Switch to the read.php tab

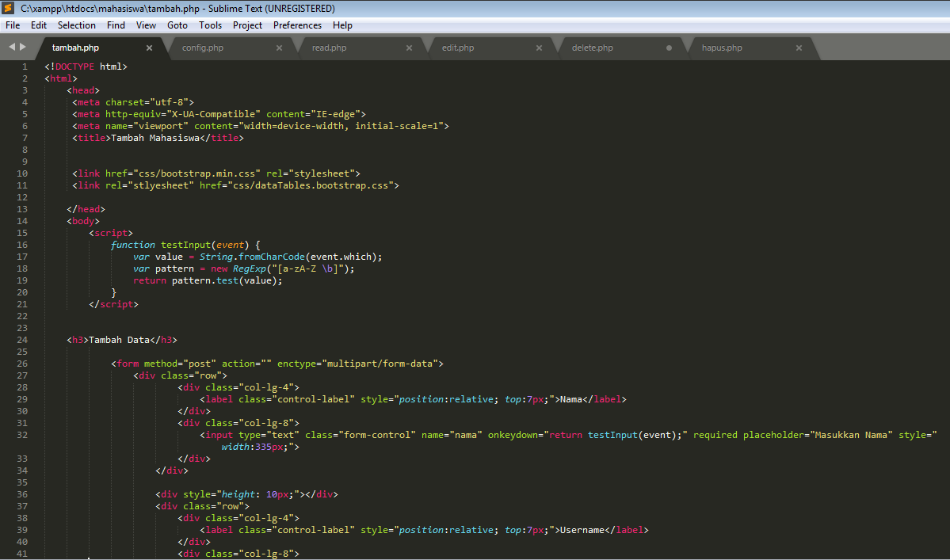[329, 48]
